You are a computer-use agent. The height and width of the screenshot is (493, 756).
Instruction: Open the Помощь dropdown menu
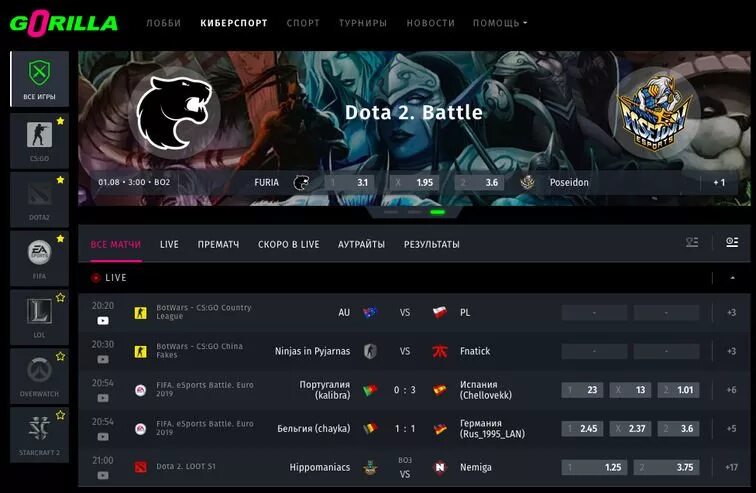(x=500, y=23)
